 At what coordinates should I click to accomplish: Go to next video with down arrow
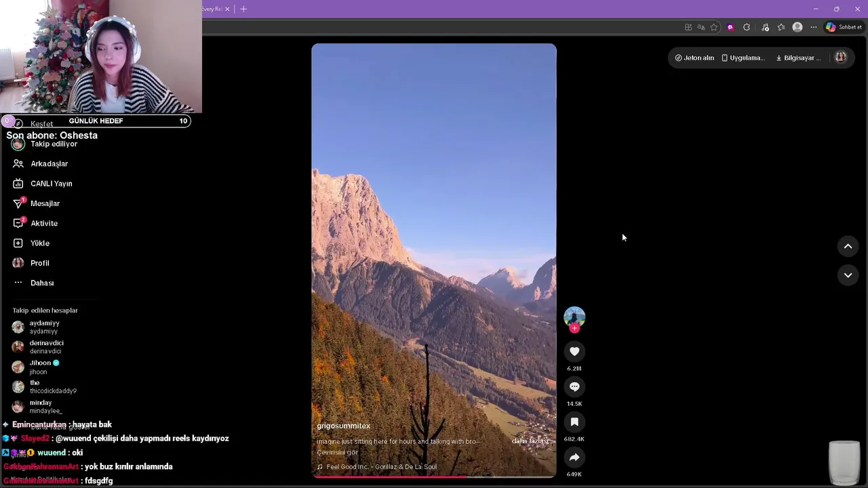848,275
